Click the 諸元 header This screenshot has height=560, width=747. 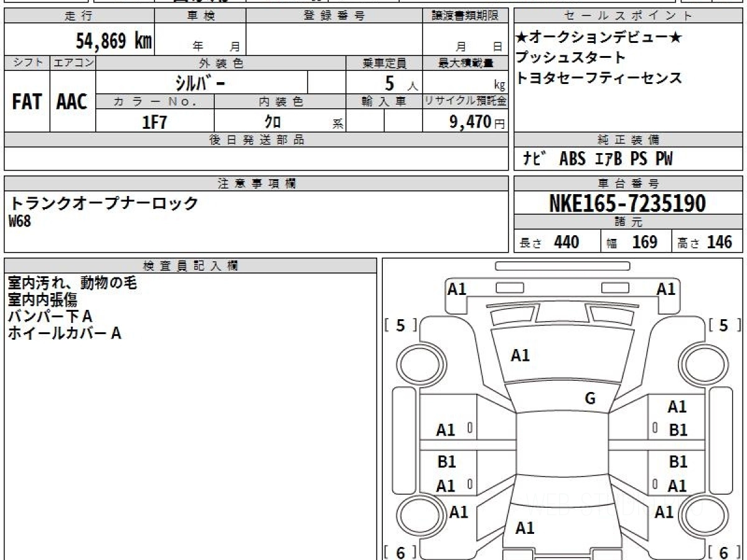pyautogui.click(x=629, y=222)
